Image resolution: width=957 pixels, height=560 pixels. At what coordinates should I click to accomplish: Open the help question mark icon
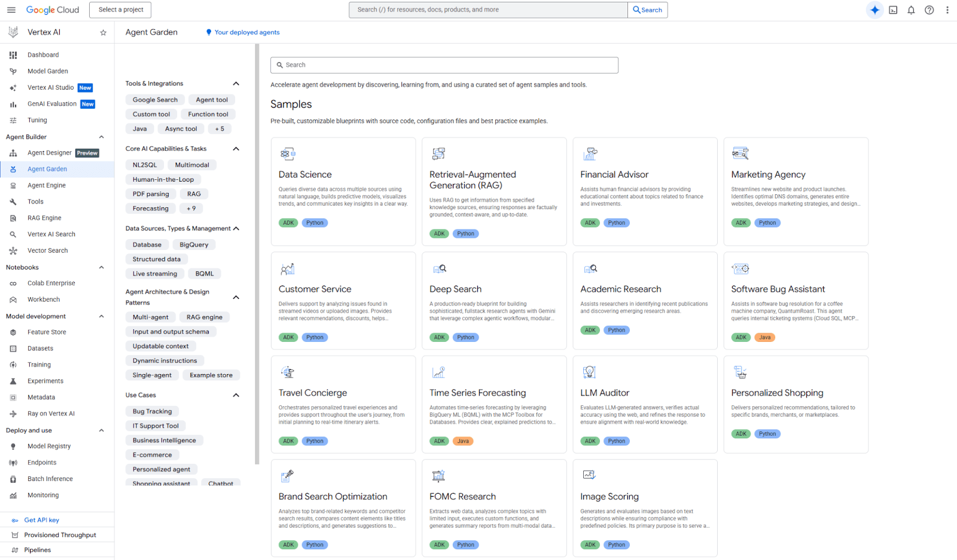929,10
